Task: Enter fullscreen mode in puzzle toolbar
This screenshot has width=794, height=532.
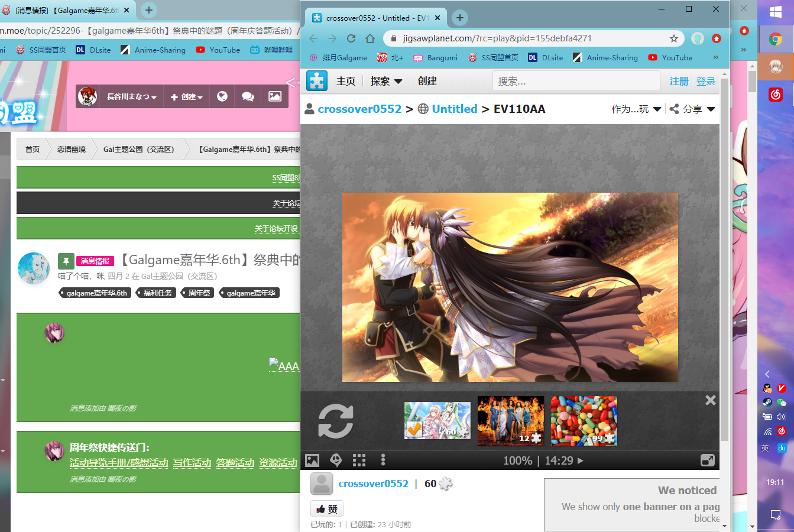Action: [x=707, y=460]
